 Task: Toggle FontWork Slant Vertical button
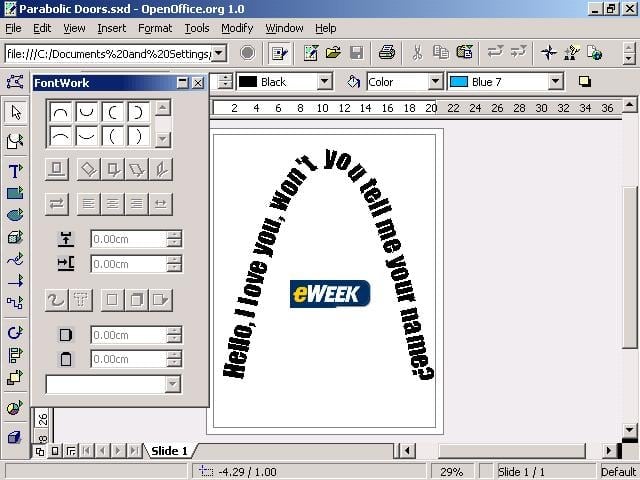coord(161,169)
